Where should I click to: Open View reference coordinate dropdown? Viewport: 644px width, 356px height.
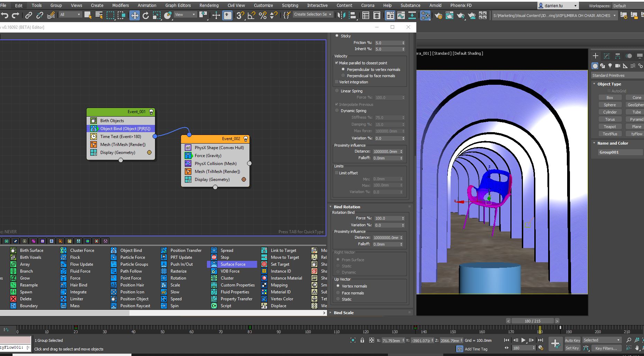tap(185, 15)
